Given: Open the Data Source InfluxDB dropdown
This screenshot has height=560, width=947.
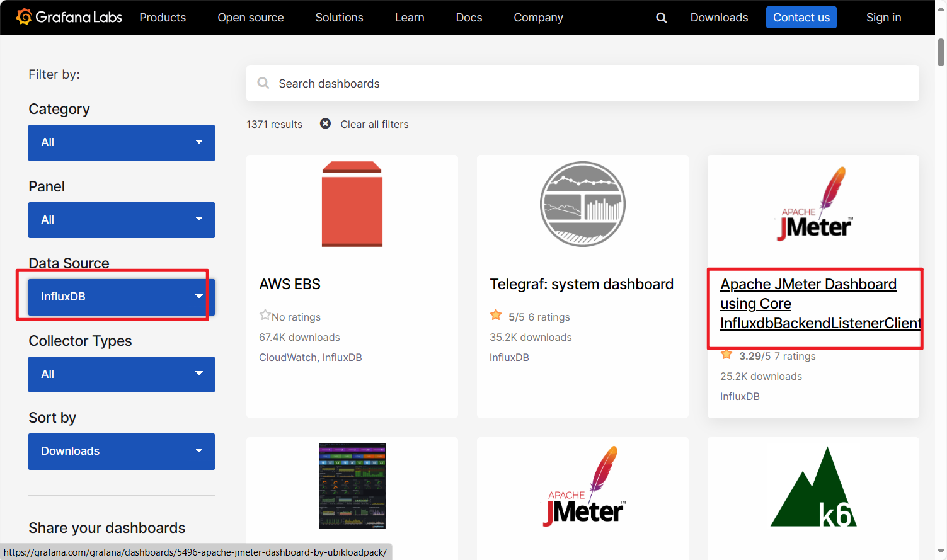Looking at the screenshot, I should pos(122,297).
